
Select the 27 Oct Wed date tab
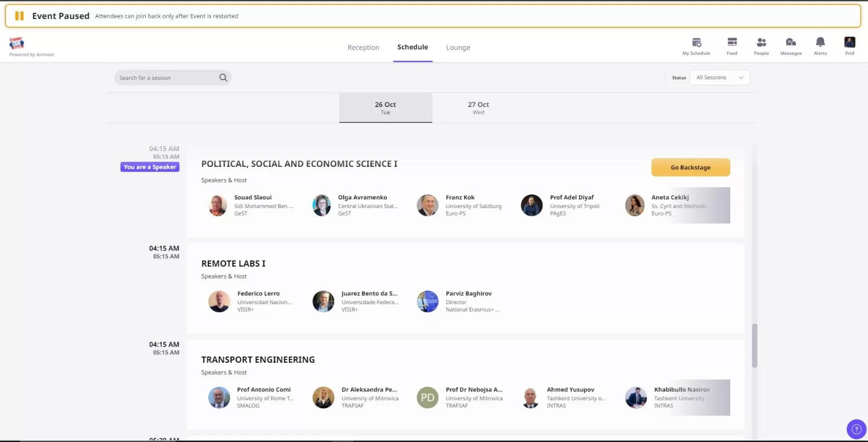tap(478, 108)
